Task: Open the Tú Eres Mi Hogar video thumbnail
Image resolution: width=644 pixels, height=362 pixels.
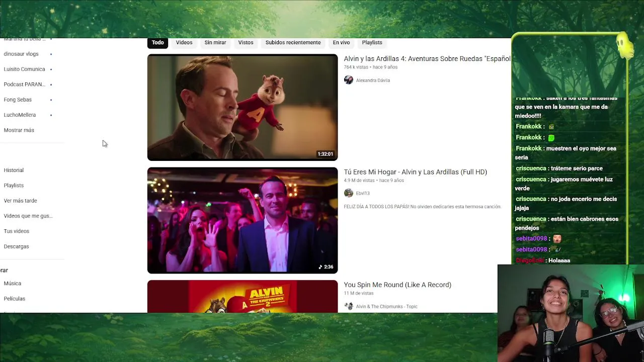Action: point(243,220)
